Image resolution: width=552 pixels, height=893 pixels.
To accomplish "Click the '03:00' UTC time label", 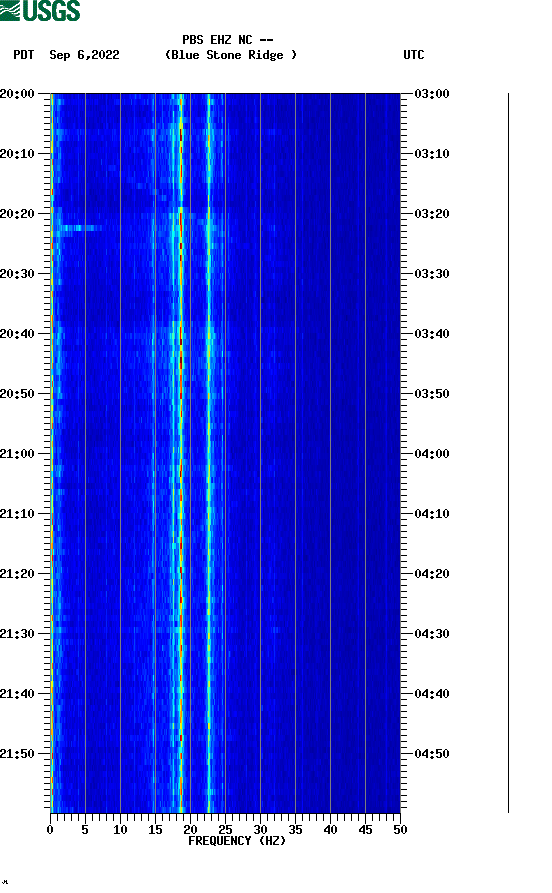I will click(x=432, y=93).
